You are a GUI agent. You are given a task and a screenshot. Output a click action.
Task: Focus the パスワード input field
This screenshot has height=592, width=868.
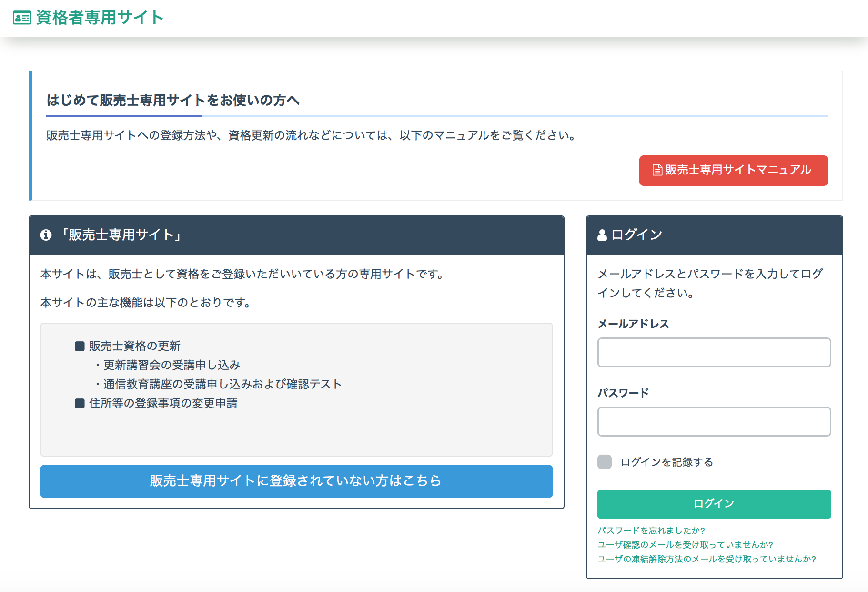click(x=714, y=421)
